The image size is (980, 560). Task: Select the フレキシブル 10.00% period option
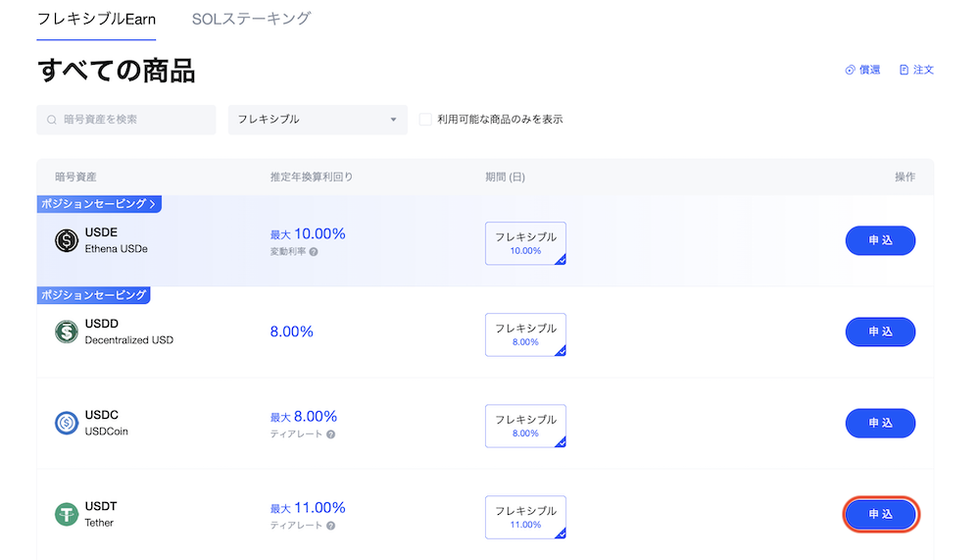coord(525,243)
